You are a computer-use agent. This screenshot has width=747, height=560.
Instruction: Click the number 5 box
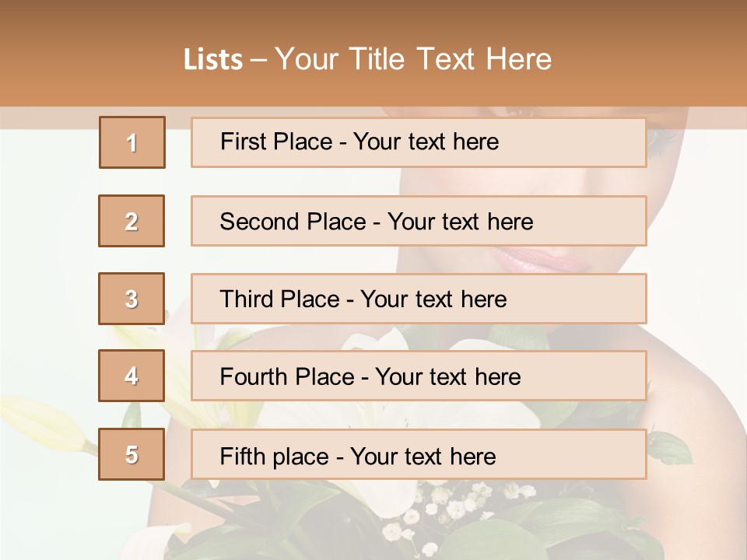click(132, 453)
